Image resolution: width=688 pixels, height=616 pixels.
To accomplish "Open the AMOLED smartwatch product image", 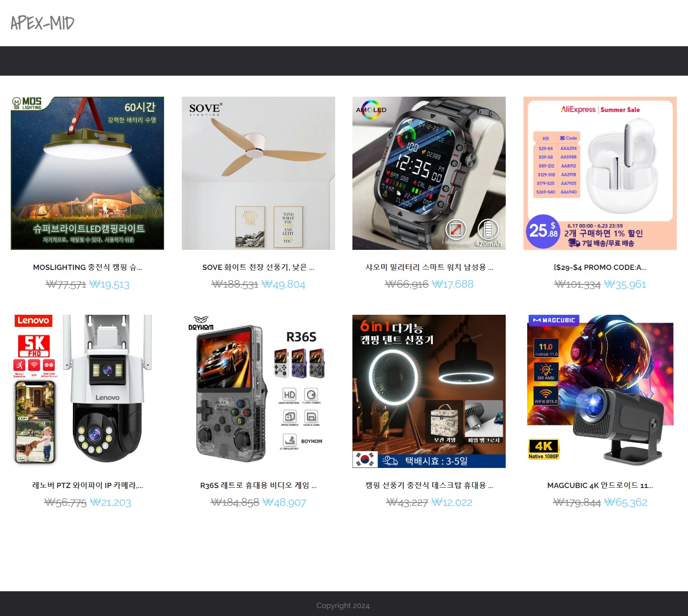I will point(429,173).
